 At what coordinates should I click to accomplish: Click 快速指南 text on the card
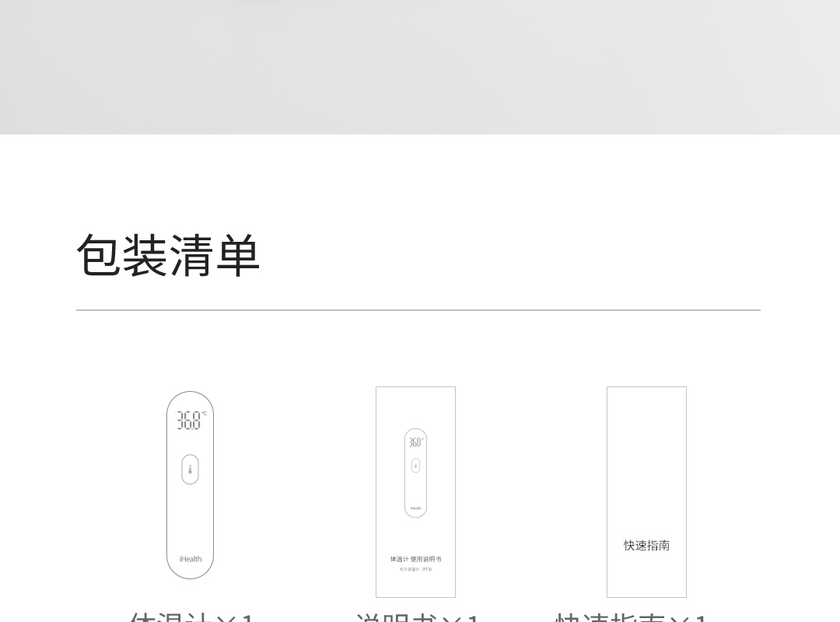[x=646, y=545]
